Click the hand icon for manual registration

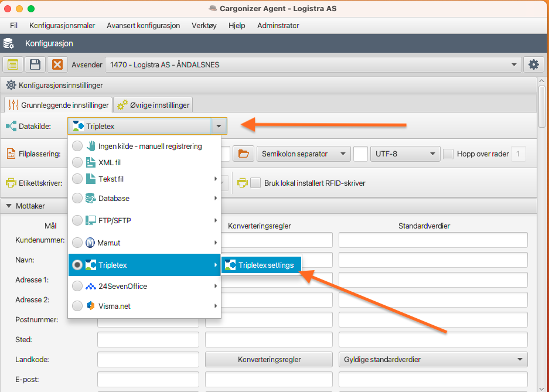tap(91, 146)
